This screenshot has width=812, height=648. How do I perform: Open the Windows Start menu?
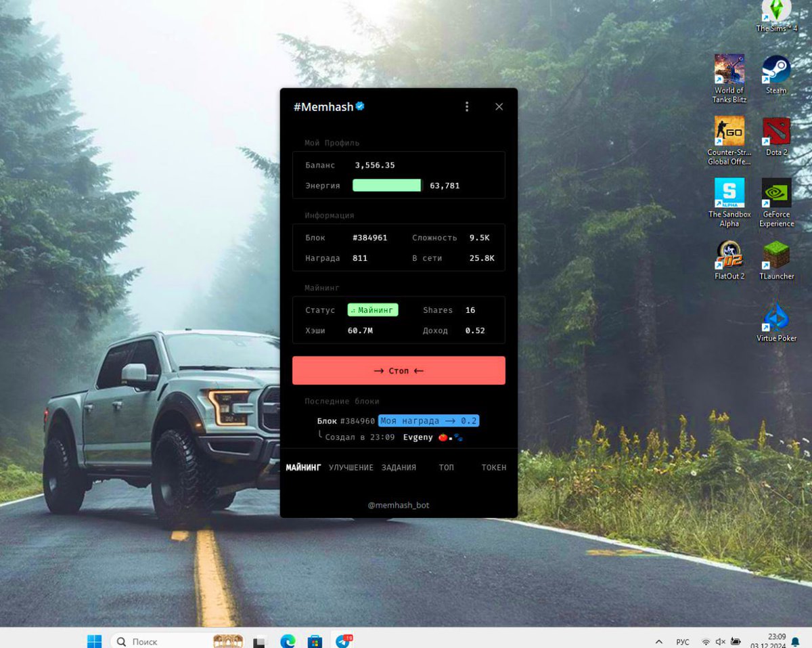[95, 641]
